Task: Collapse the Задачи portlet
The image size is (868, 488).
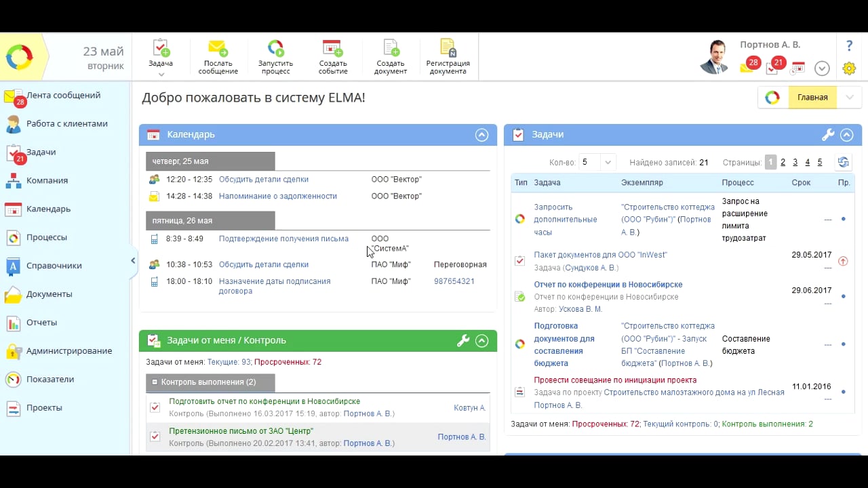Action: pyautogui.click(x=846, y=135)
